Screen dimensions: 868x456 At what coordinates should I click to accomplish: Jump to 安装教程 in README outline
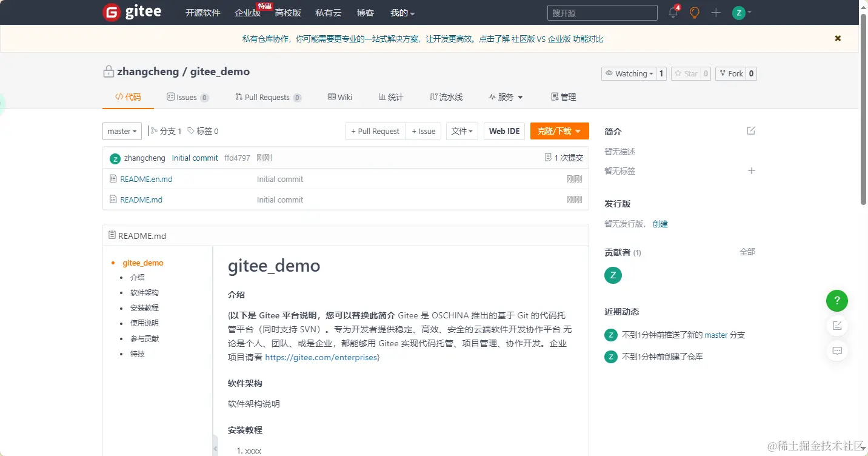[x=144, y=308]
